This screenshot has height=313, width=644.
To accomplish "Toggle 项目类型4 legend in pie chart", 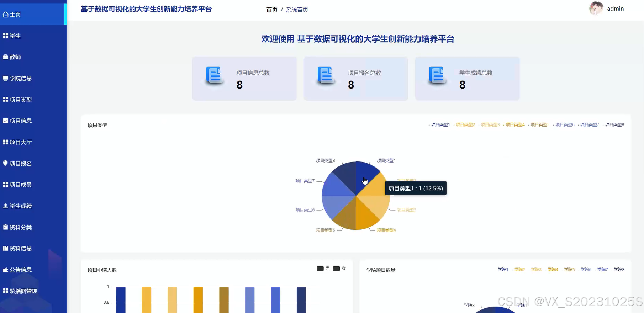I will point(514,125).
